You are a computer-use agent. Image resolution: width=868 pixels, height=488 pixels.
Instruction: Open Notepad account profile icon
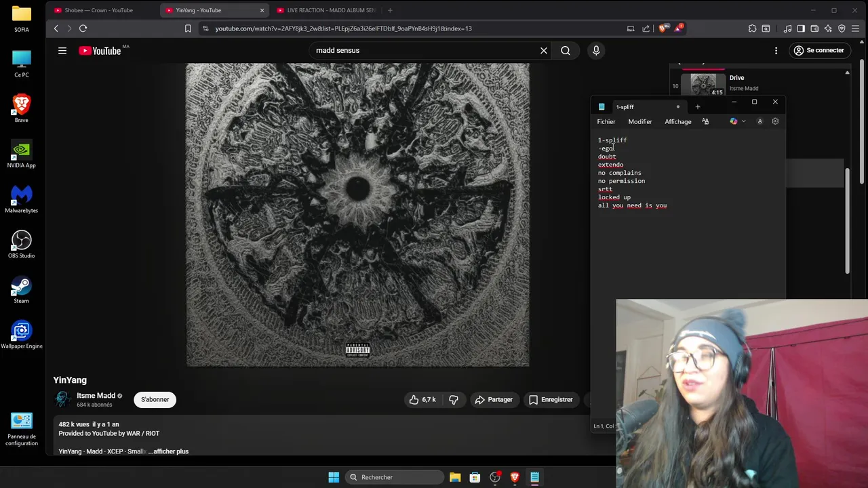[x=759, y=121]
